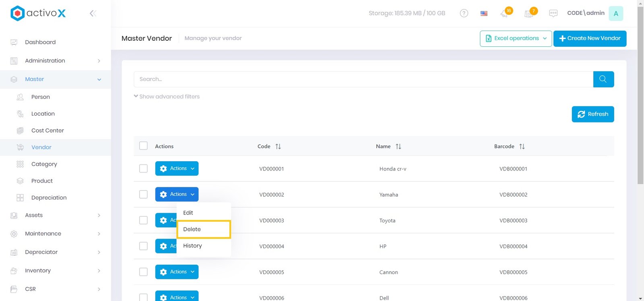Click the magnifier search icon button
The width and height of the screenshot is (644, 301).
(x=603, y=79)
